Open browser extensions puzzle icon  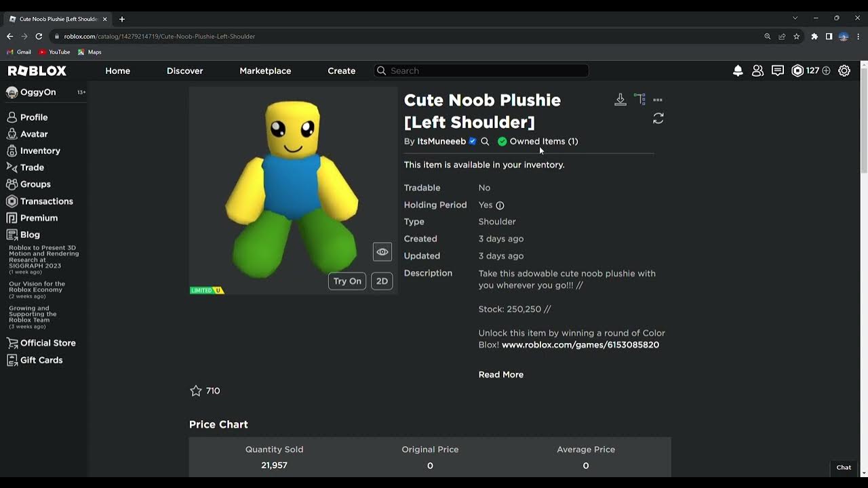coord(814,37)
